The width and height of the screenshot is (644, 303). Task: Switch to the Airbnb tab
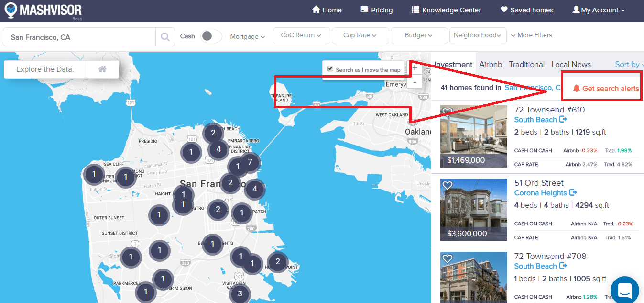[491, 65]
